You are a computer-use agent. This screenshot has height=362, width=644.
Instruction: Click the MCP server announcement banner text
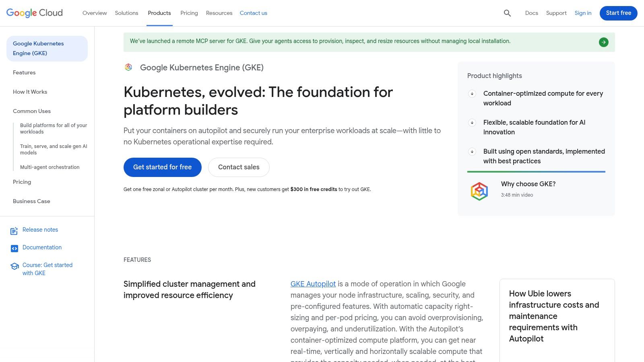(x=320, y=41)
